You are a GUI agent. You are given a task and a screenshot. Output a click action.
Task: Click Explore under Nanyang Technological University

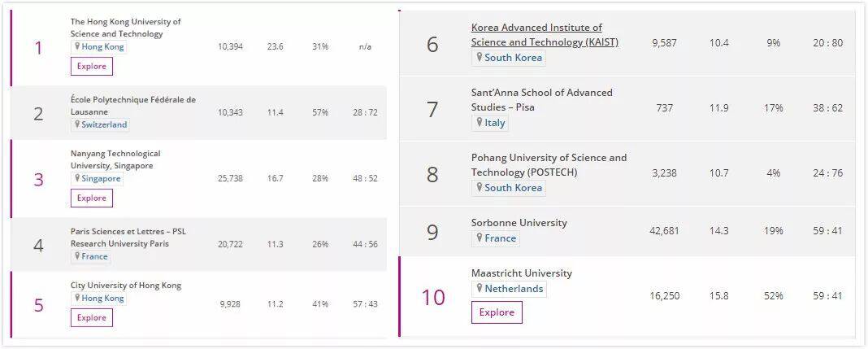point(91,198)
